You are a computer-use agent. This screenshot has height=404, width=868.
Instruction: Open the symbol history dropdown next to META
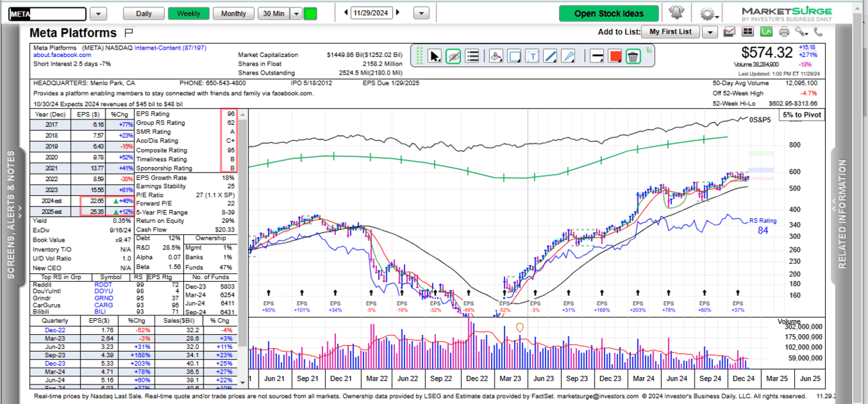(98, 13)
